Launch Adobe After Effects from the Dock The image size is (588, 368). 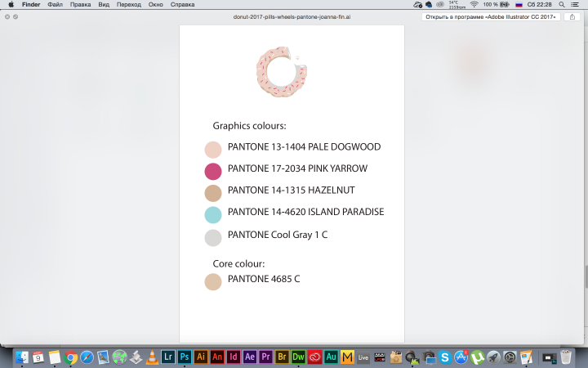[249, 357]
